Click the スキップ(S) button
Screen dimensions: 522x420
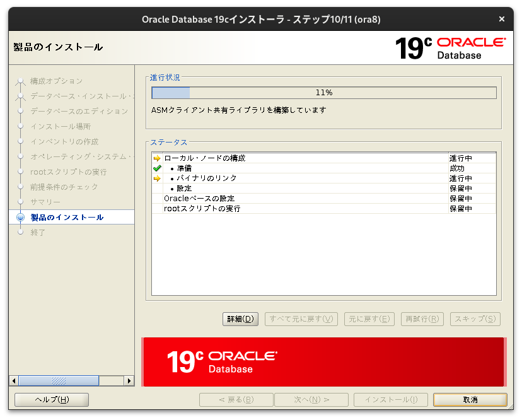click(475, 319)
